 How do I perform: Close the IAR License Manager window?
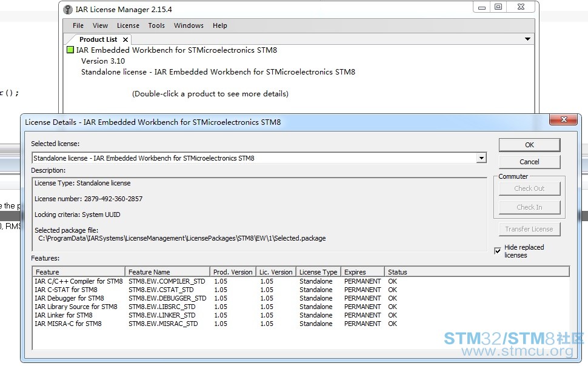click(521, 7)
